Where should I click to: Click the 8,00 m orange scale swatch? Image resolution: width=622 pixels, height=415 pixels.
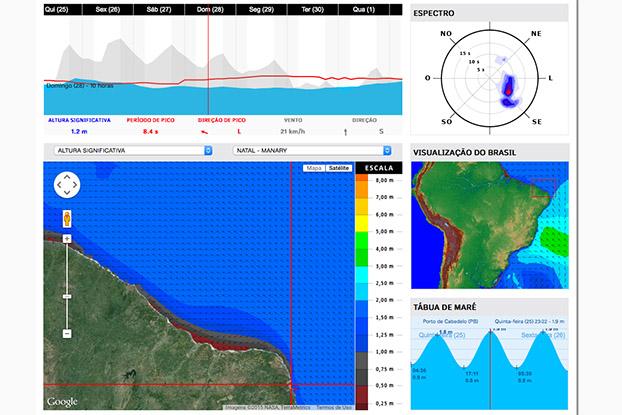(362, 178)
